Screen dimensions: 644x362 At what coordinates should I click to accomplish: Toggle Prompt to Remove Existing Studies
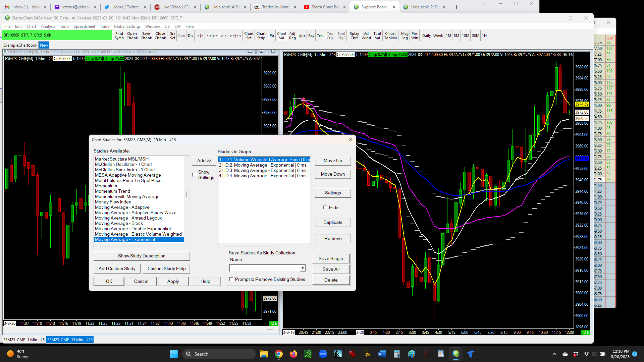[231, 279]
